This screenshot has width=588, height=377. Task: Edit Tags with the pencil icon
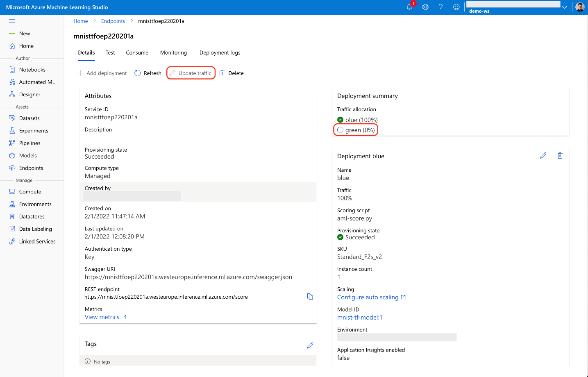coord(310,345)
